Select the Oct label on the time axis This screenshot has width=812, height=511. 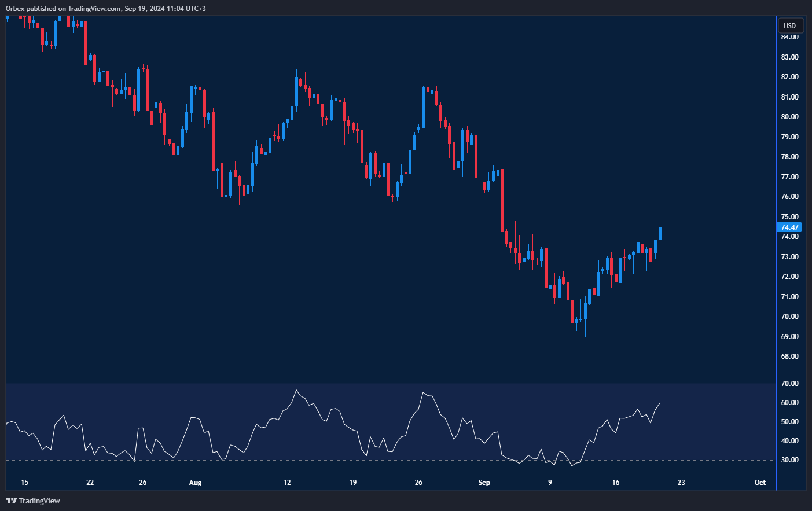[x=759, y=482]
